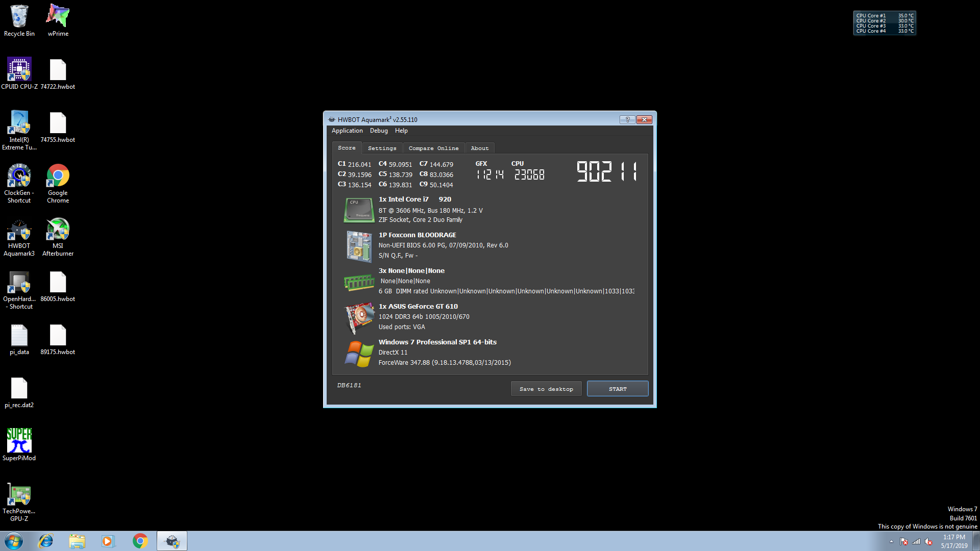Image resolution: width=980 pixels, height=551 pixels.
Task: Click the DB6181 code at bottom left
Action: pos(349,385)
